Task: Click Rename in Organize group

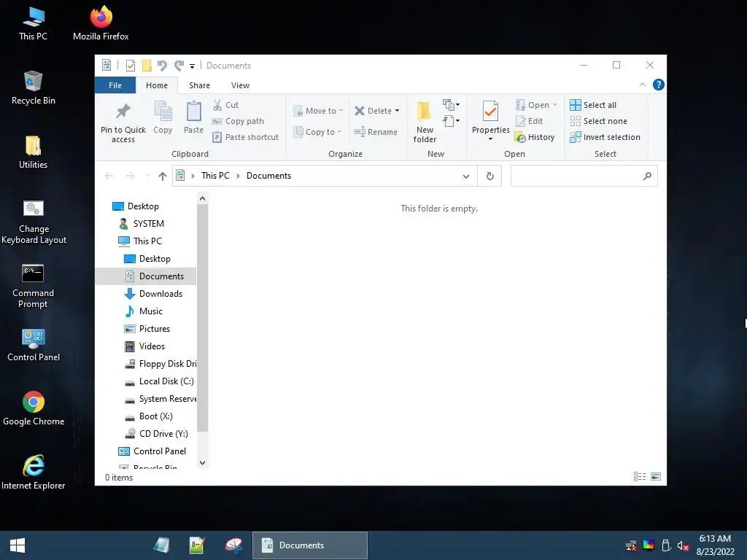Action: pyautogui.click(x=376, y=132)
